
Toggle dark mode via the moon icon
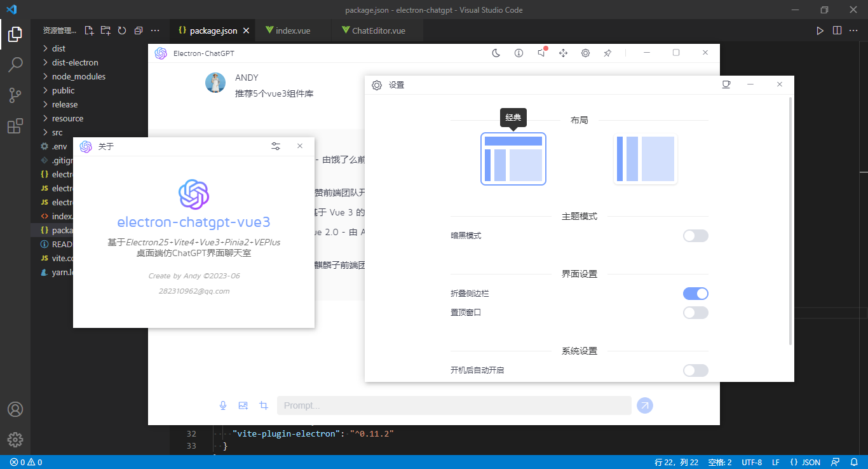pos(495,53)
